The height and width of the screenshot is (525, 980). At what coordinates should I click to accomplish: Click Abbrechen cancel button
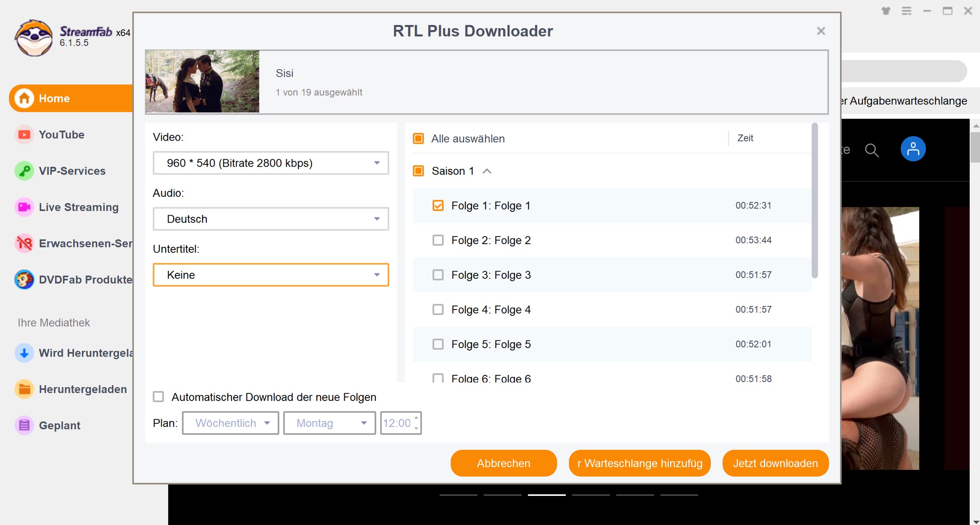(505, 463)
